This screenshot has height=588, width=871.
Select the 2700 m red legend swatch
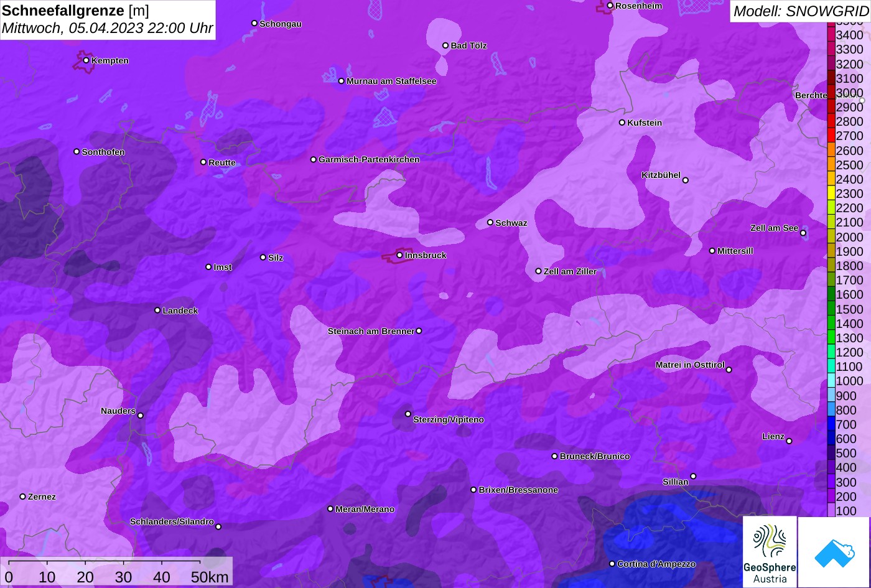coord(831,136)
